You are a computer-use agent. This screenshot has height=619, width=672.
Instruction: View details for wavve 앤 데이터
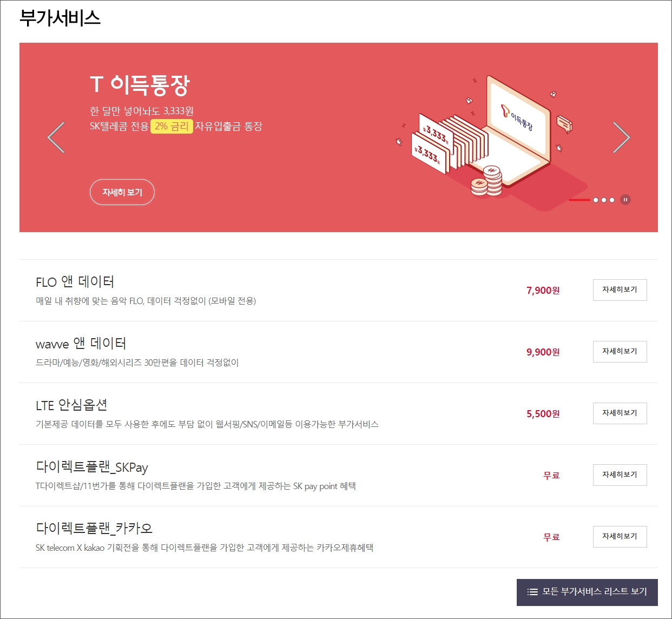coord(620,352)
